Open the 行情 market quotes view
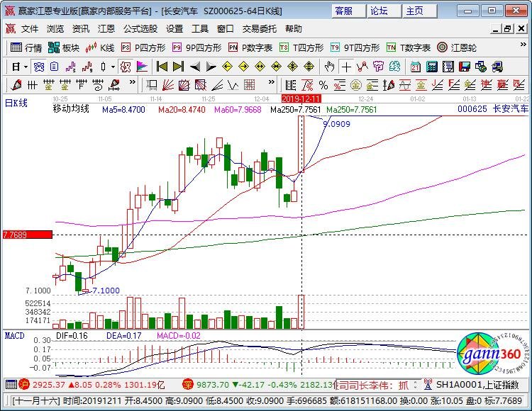 click(x=26, y=47)
